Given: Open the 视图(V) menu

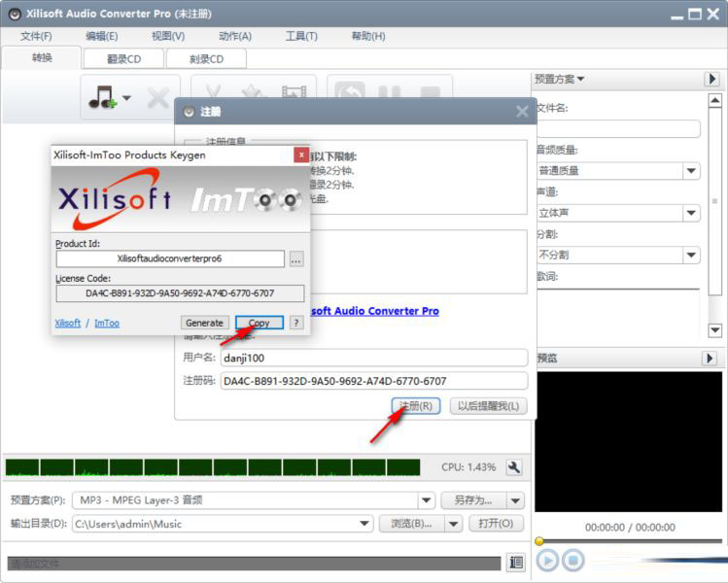Looking at the screenshot, I should tap(168, 36).
